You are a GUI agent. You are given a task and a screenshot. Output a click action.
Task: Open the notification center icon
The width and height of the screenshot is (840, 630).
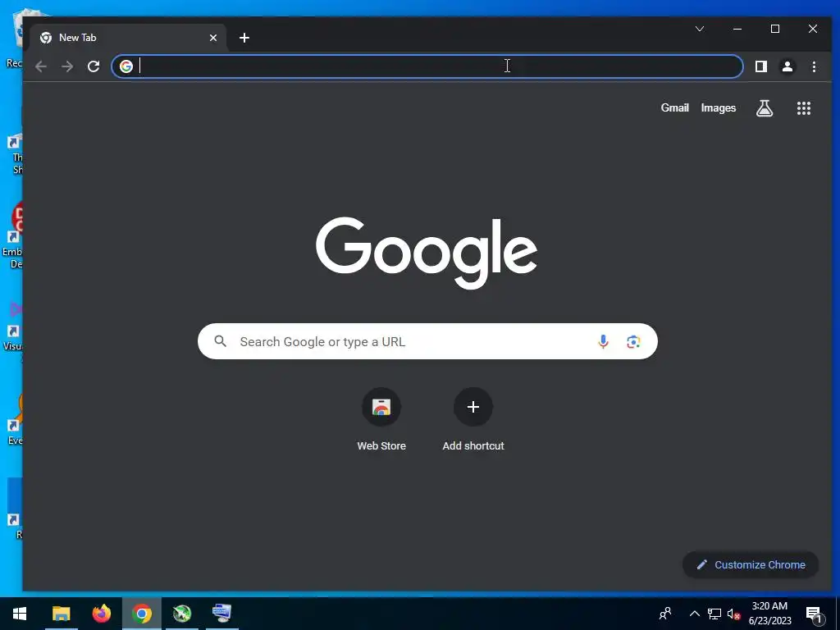(814, 614)
